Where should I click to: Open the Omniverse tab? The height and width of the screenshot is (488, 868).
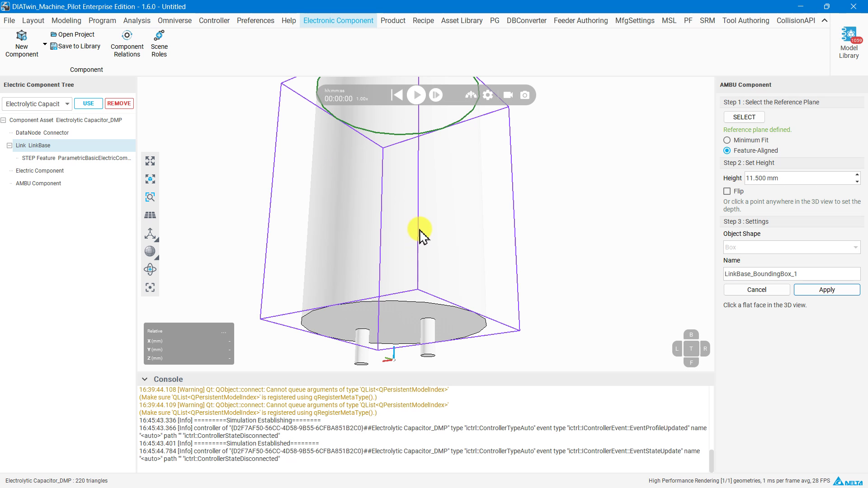click(x=175, y=21)
